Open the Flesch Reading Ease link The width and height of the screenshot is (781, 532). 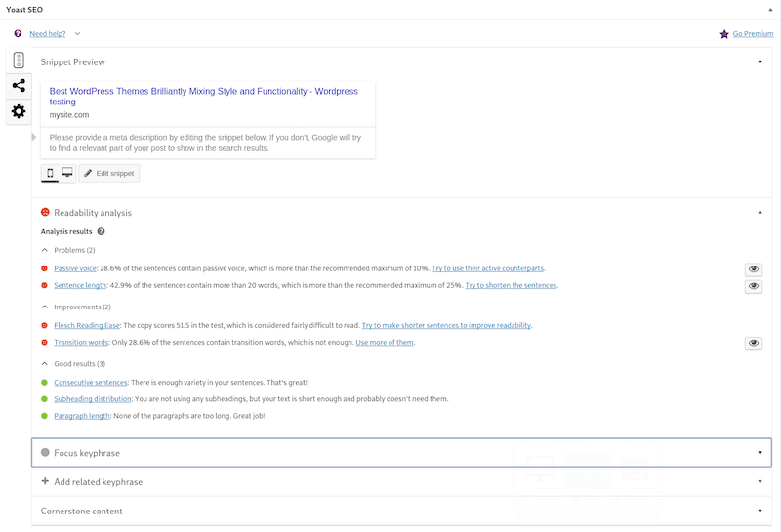tap(87, 325)
